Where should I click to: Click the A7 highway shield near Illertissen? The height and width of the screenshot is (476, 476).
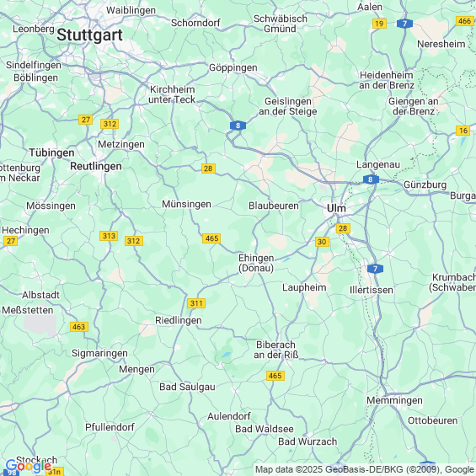375,269
